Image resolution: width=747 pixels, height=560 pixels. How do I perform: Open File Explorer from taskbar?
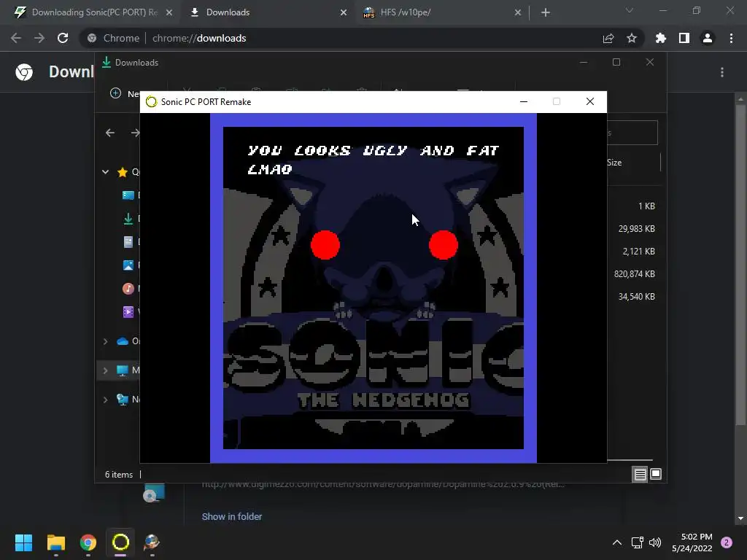56,542
